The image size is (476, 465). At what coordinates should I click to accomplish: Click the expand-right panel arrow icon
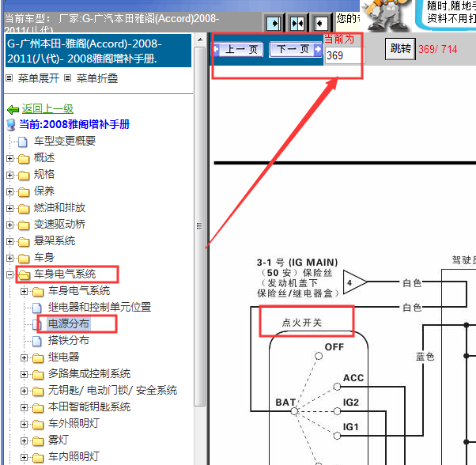pyautogui.click(x=274, y=23)
